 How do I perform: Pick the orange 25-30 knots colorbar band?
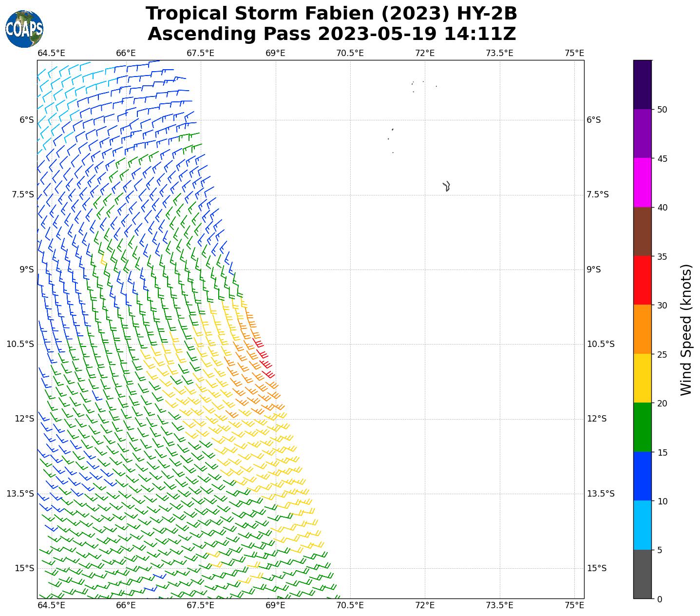(642, 329)
